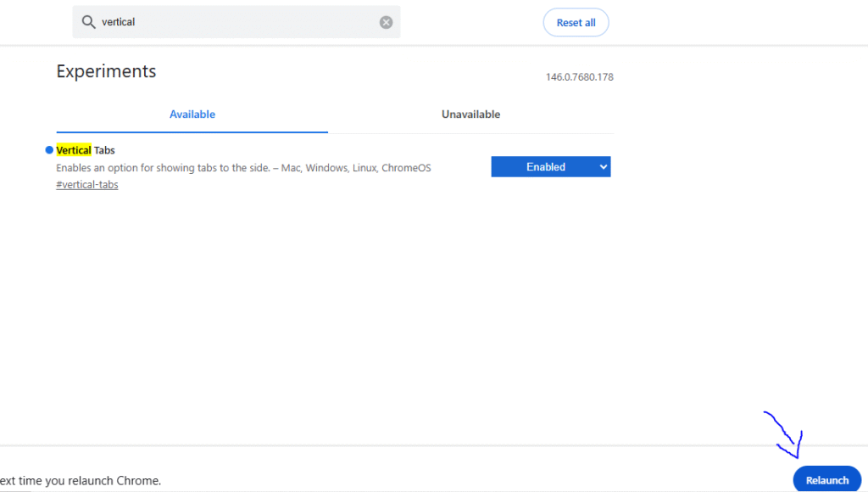This screenshot has width=868, height=492.
Task: Follow the #vertical-tabs anchor link
Action: click(87, 185)
